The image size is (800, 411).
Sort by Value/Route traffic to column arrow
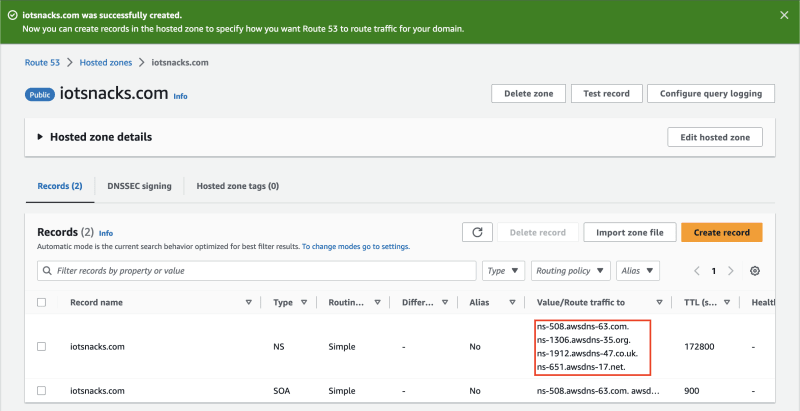click(x=659, y=302)
